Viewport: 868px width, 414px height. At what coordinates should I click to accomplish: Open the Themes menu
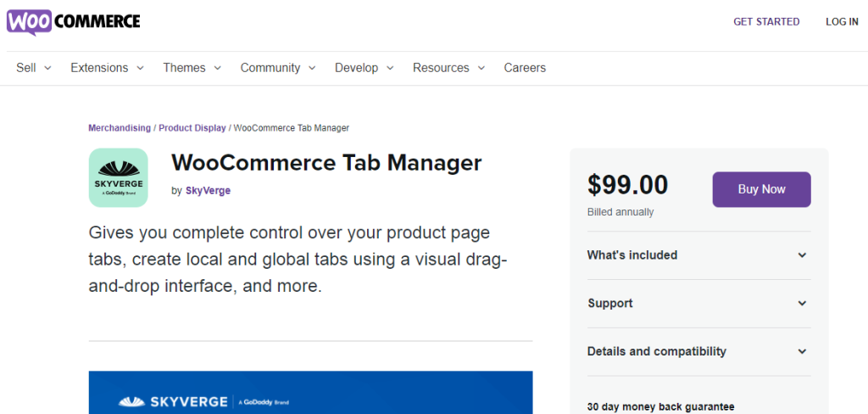[x=192, y=68]
